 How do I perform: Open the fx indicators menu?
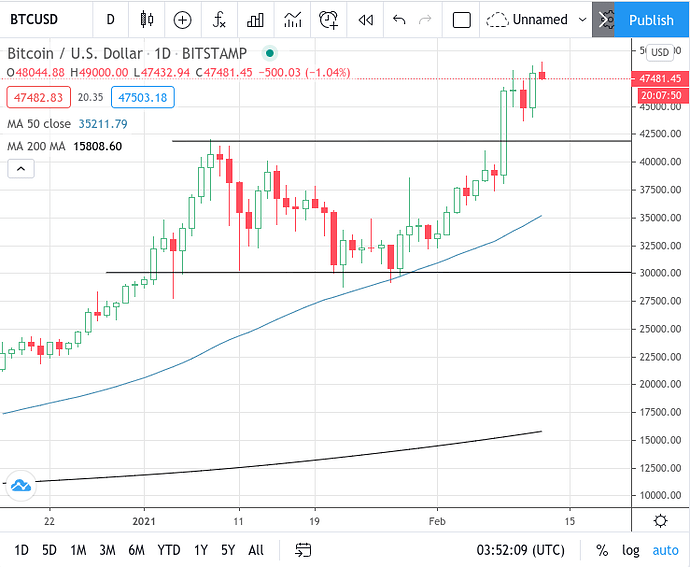[219, 20]
